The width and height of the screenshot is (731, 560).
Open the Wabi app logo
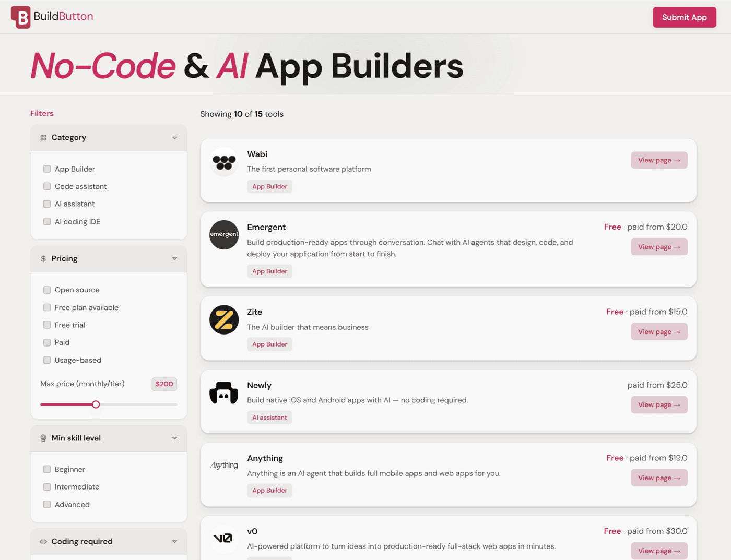224,162
